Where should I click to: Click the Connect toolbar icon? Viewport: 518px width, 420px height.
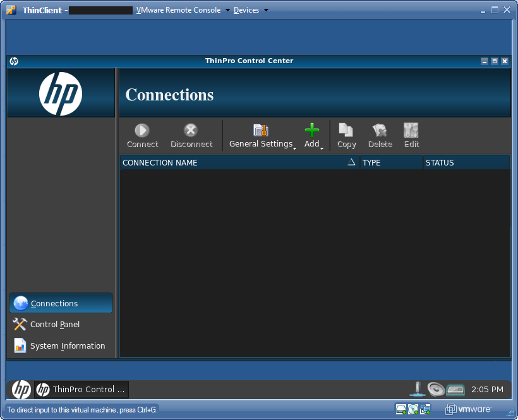coord(142,135)
